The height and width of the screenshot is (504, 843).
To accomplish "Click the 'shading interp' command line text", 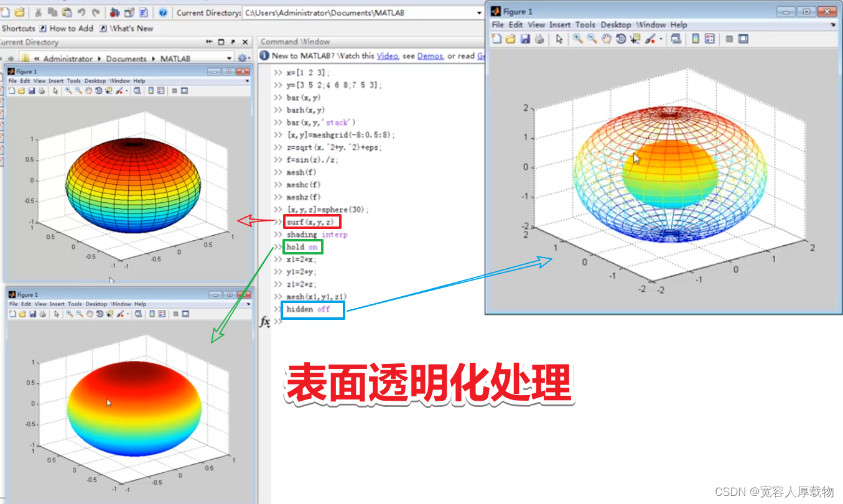I will pos(317,235).
